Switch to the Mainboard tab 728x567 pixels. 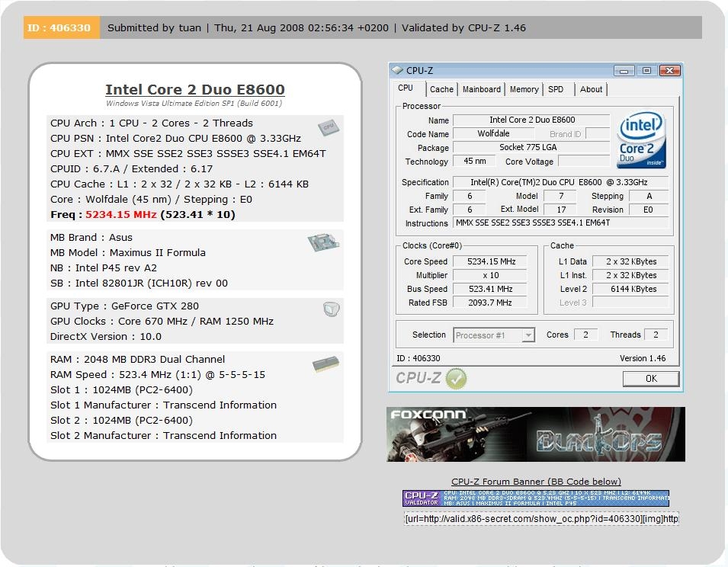tap(482, 89)
